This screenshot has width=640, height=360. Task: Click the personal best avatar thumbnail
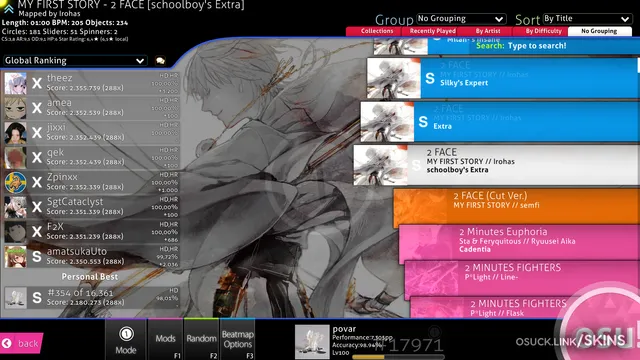[x=16, y=298]
